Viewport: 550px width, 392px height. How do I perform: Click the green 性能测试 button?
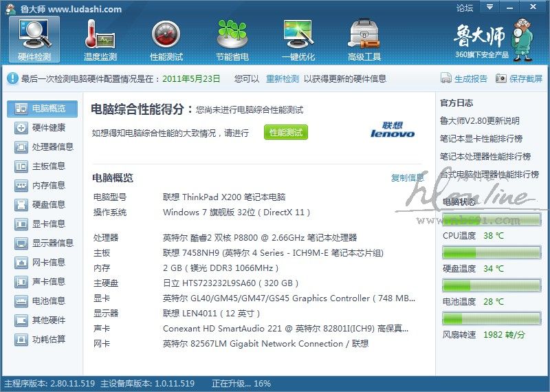(x=286, y=132)
